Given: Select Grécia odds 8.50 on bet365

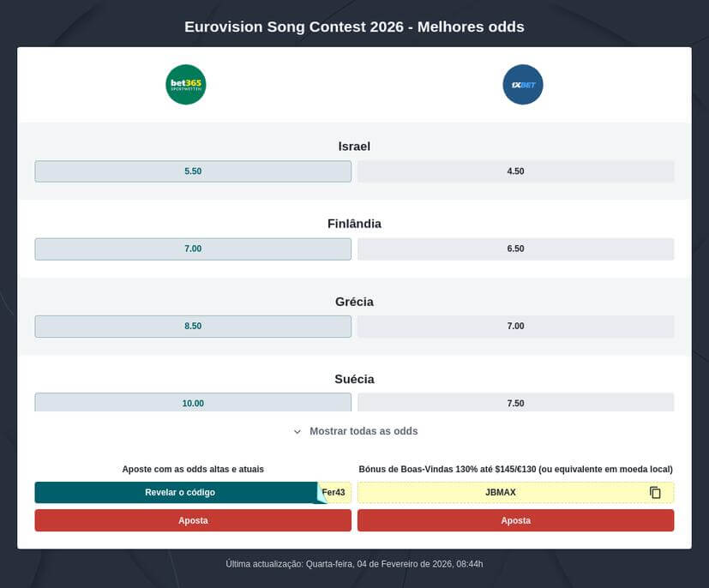Looking at the screenshot, I should click(x=193, y=326).
